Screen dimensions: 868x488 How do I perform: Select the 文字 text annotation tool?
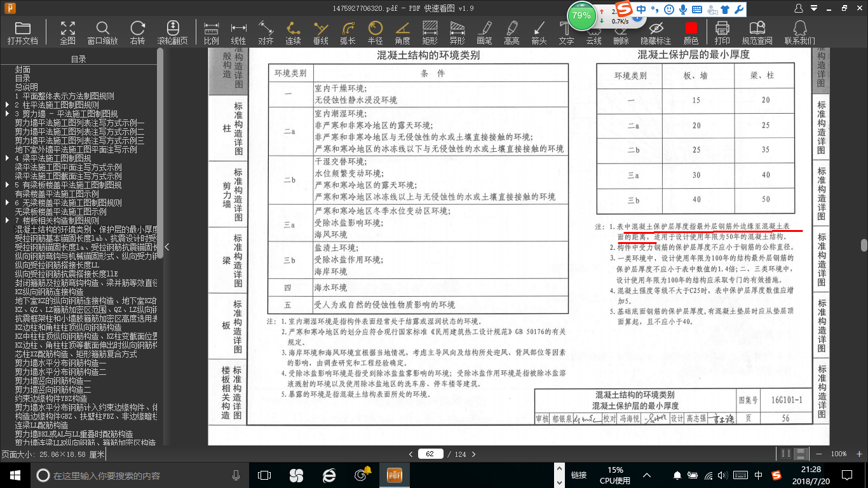point(566,32)
